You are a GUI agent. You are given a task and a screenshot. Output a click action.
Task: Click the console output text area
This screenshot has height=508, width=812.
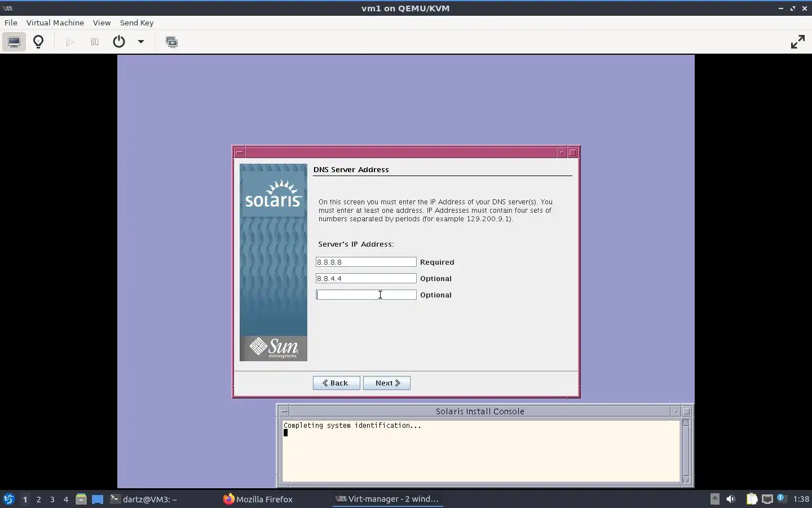(481, 450)
